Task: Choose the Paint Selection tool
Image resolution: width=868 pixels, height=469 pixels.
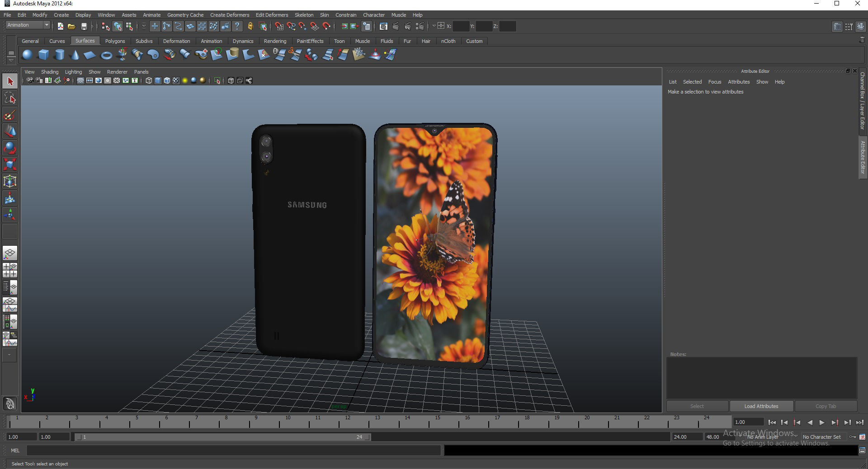Action: [10, 115]
